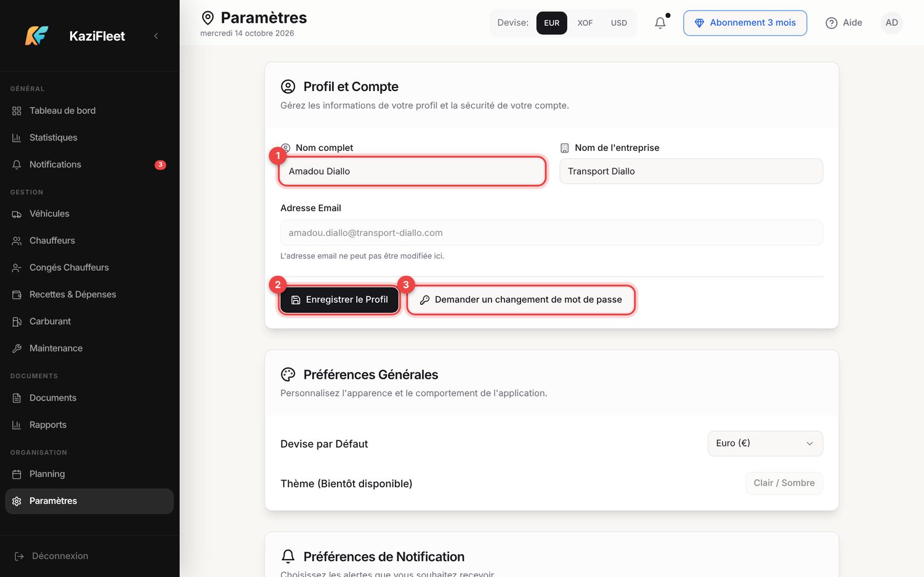Click the Déconnexion logout arrow icon
Viewport: 924px width, 577px height.
19,556
